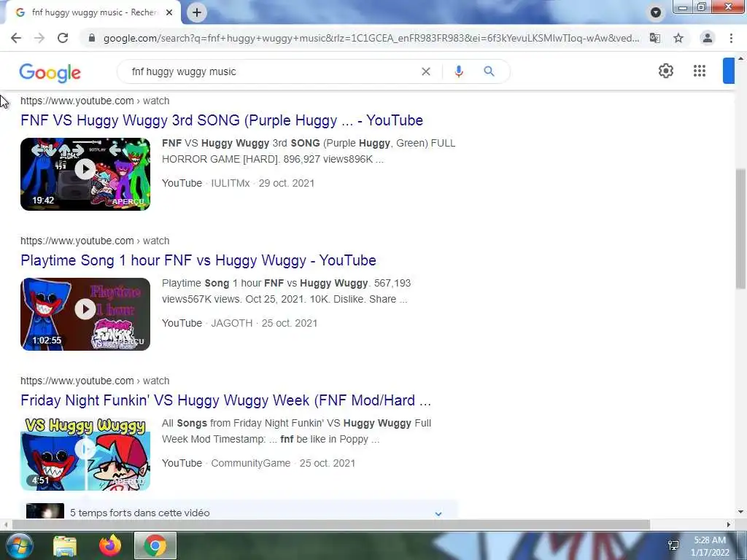747x560 pixels.
Task: Open the clock showing 5:28 AM
Action: point(711,546)
